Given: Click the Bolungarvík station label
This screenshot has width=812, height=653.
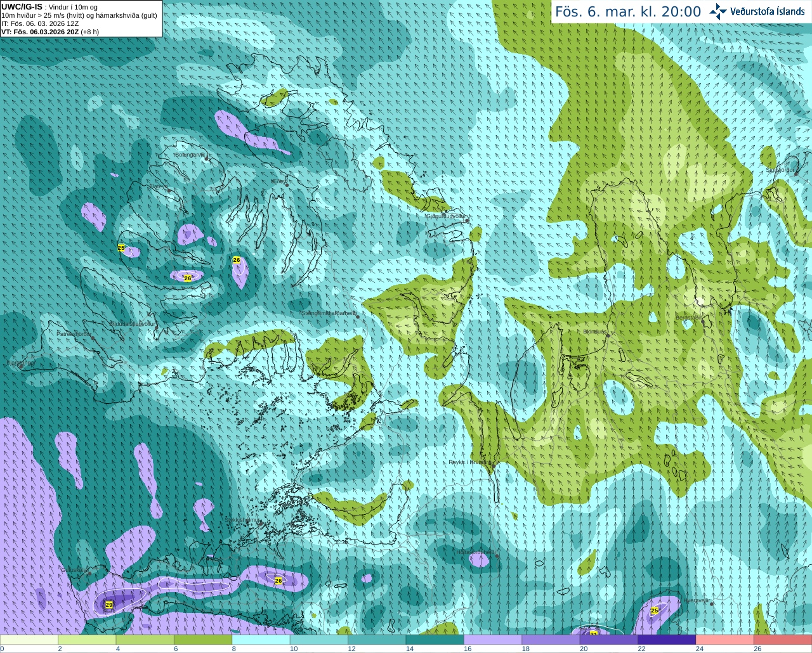Looking at the screenshot, I should [x=190, y=155].
